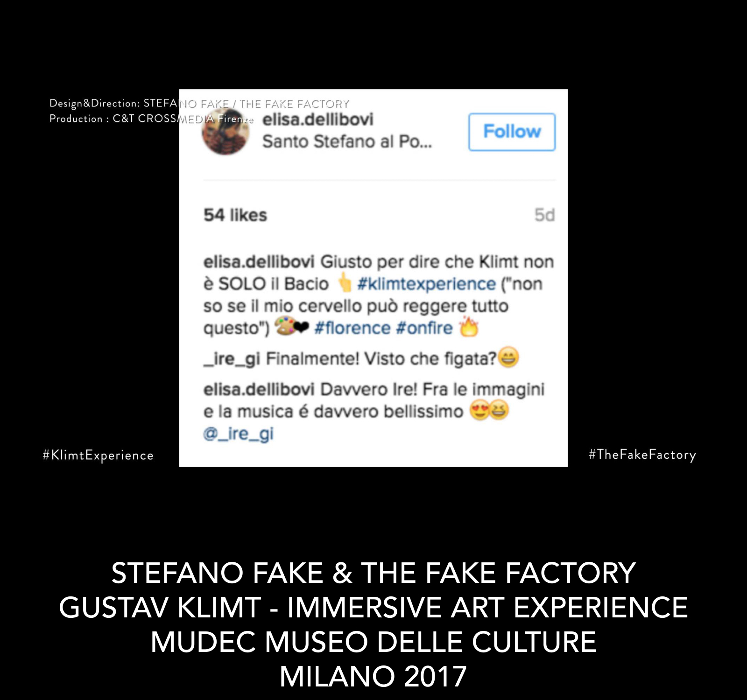The height and width of the screenshot is (700, 747).
Task: Click the heart-eyes emoji
Action: tap(479, 411)
